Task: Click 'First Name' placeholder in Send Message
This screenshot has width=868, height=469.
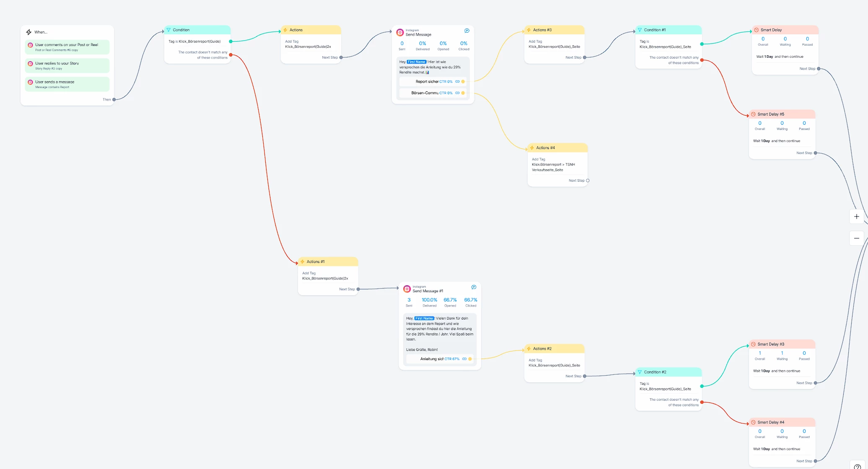Action: (417, 62)
